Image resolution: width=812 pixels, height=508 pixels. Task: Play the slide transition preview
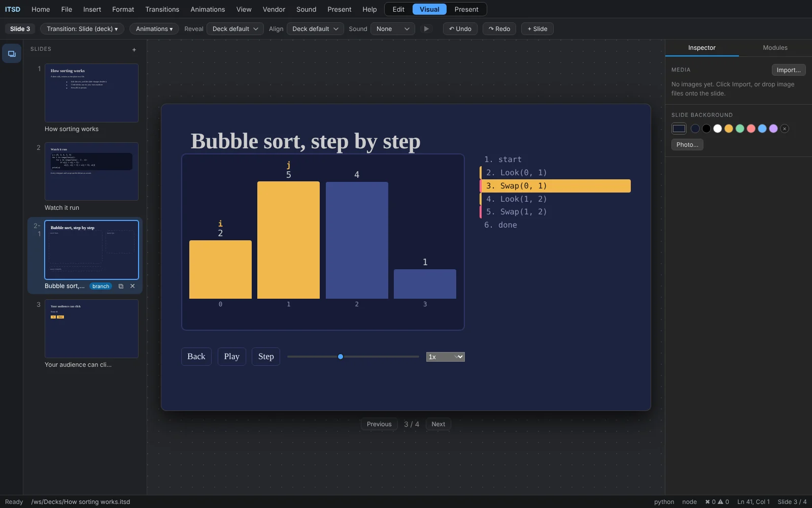(x=426, y=29)
